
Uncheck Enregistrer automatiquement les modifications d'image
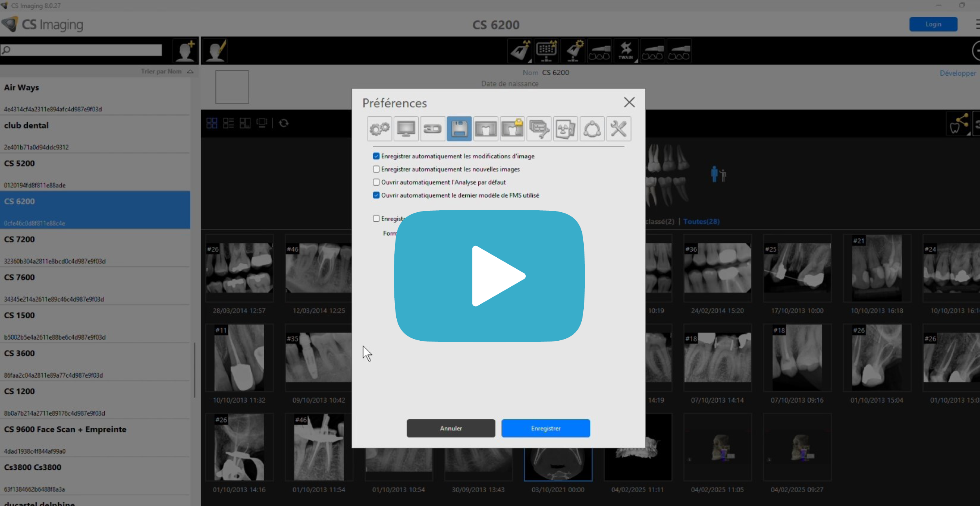376,156
